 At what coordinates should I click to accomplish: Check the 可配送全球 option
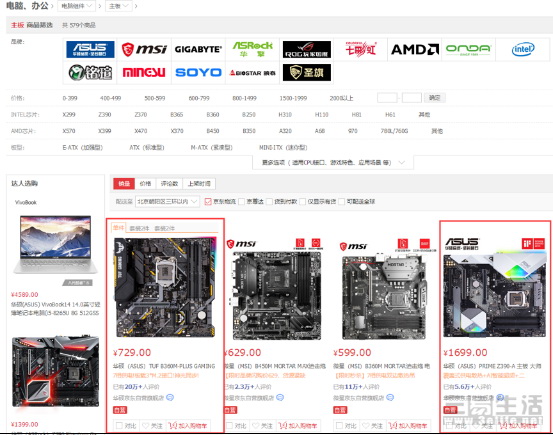[341, 201]
